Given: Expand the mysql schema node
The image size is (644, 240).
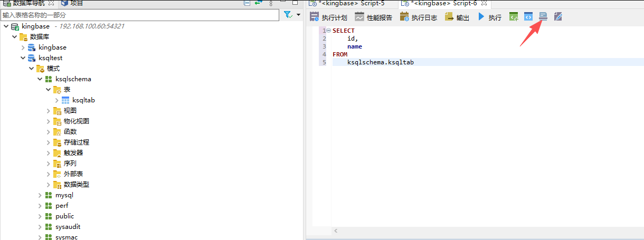Looking at the screenshot, I should (x=40, y=195).
